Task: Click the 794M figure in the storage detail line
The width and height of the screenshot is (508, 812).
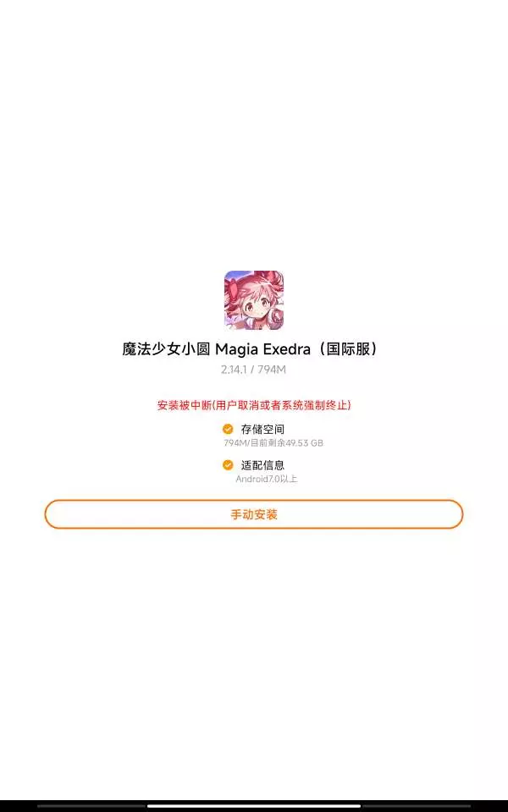Action: pyautogui.click(x=235, y=443)
